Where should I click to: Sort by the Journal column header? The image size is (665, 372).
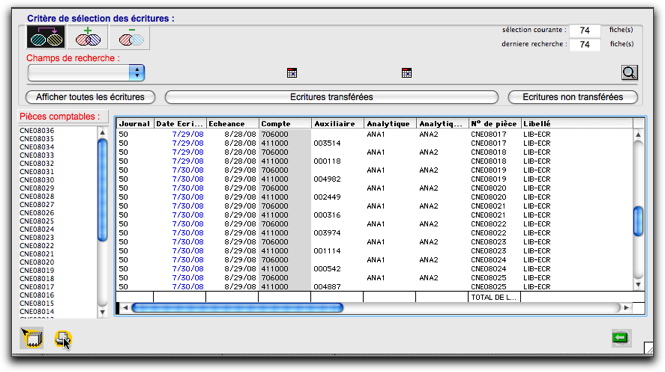tap(135, 123)
